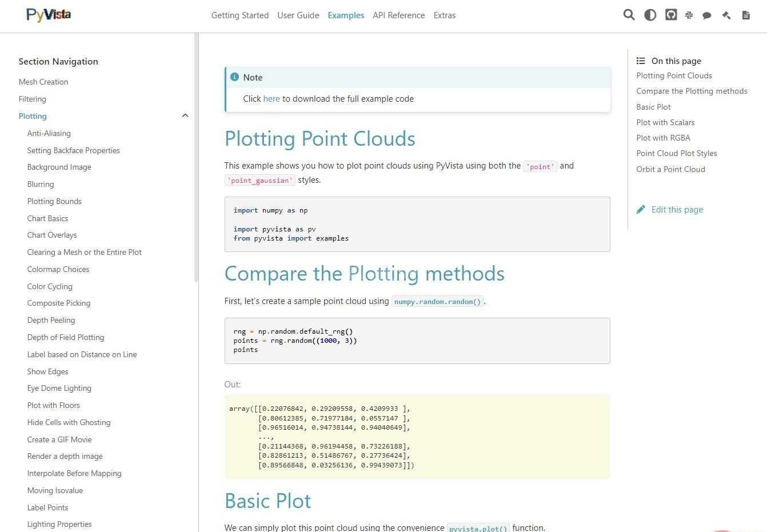Click the Plotting Point Clouds heading

click(320, 139)
